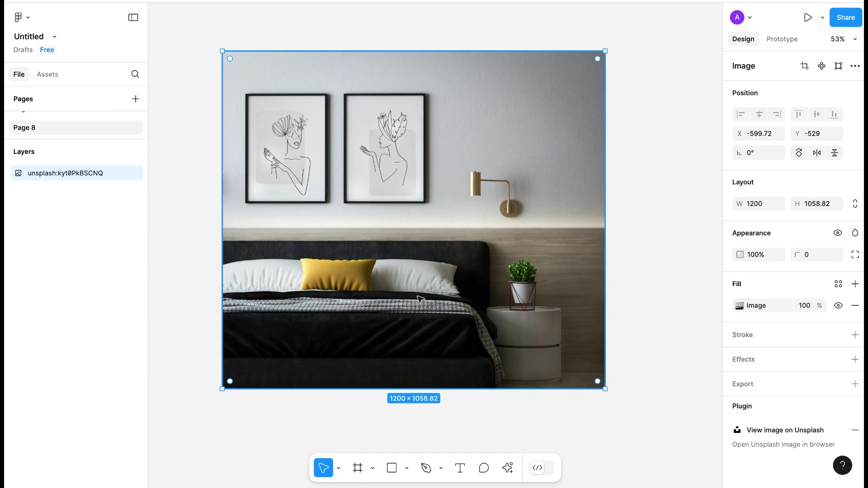868x488 pixels.
Task: Toggle the constrain proportions lock
Action: pos(855,204)
